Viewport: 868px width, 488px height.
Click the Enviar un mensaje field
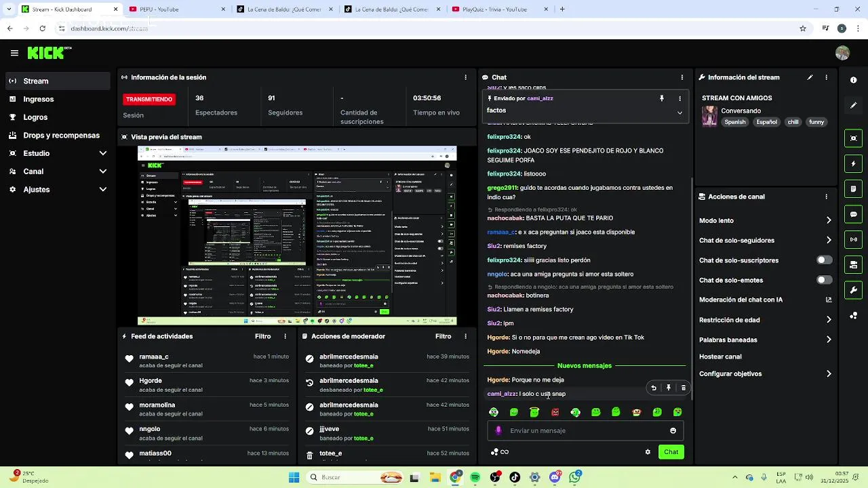tap(585, 430)
